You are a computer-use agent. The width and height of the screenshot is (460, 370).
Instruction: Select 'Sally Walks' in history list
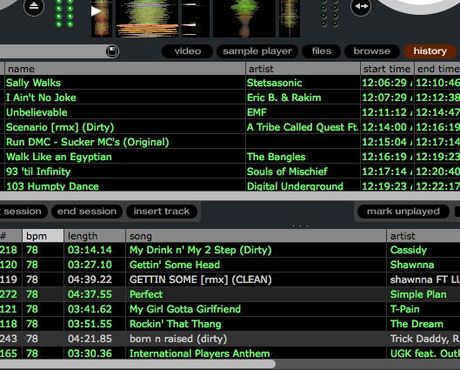[x=33, y=83]
